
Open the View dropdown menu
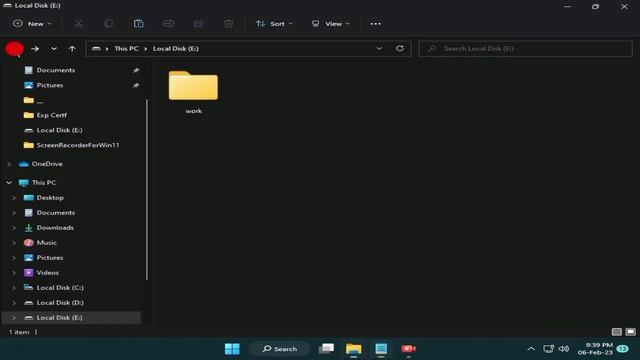(331, 24)
